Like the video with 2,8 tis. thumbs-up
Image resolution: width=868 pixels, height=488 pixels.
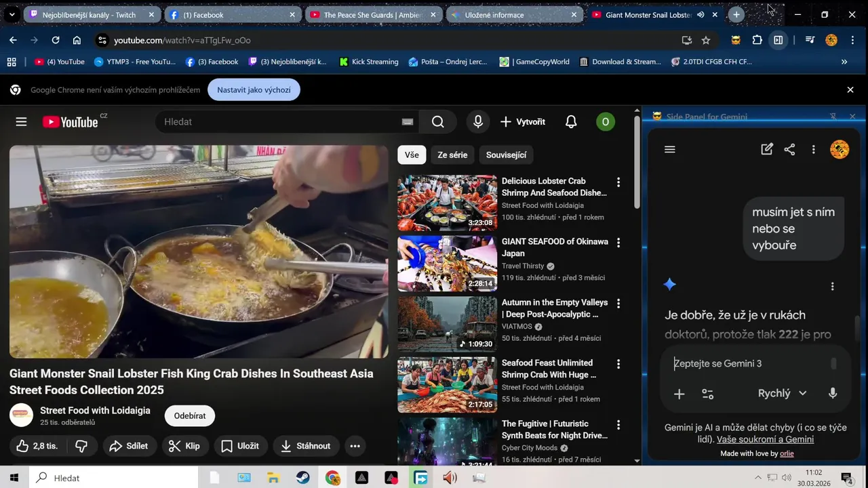click(x=37, y=446)
